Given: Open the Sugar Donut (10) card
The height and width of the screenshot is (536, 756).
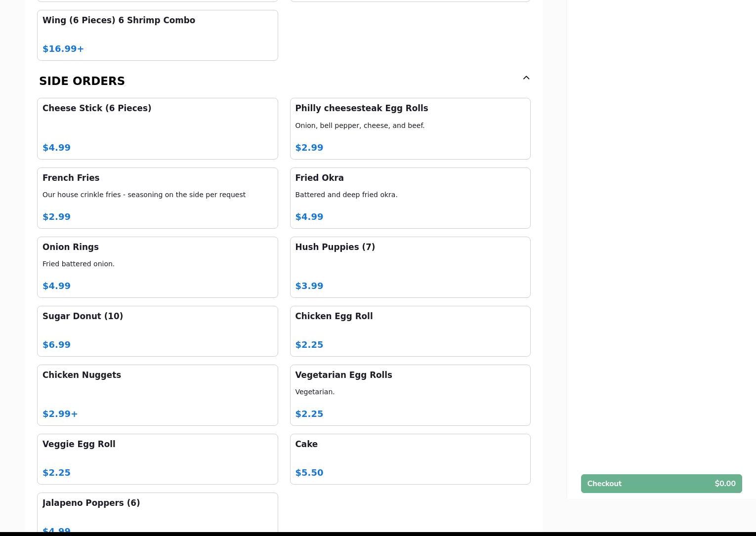Looking at the screenshot, I should tap(157, 331).
